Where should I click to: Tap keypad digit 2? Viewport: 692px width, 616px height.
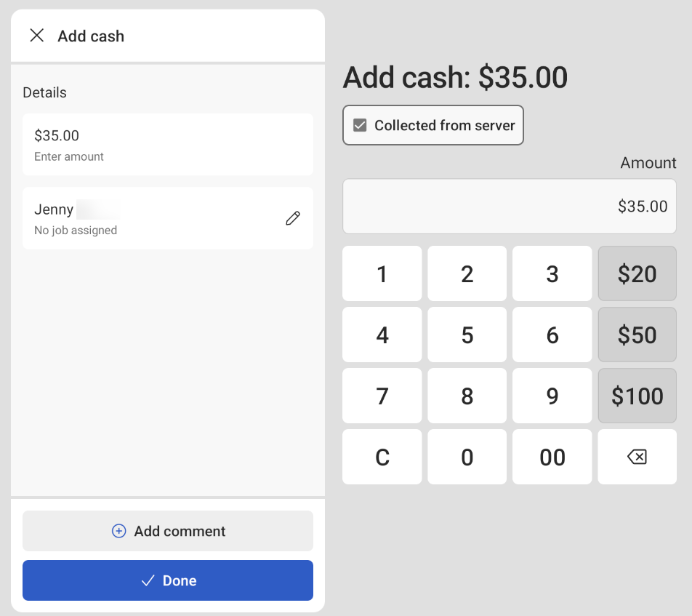pos(467,273)
